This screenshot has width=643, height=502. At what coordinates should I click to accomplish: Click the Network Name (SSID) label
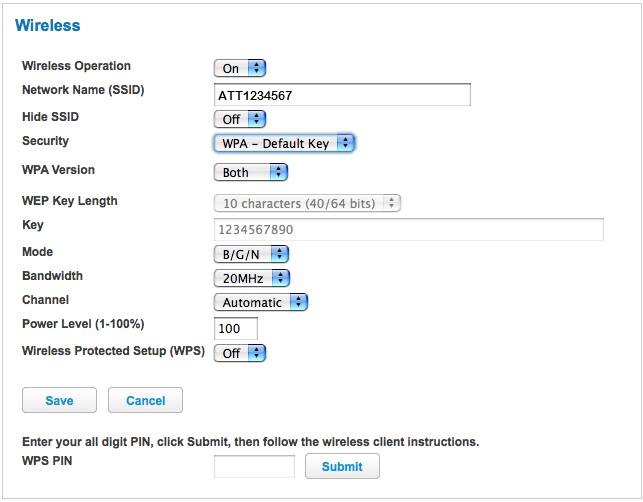(x=83, y=91)
